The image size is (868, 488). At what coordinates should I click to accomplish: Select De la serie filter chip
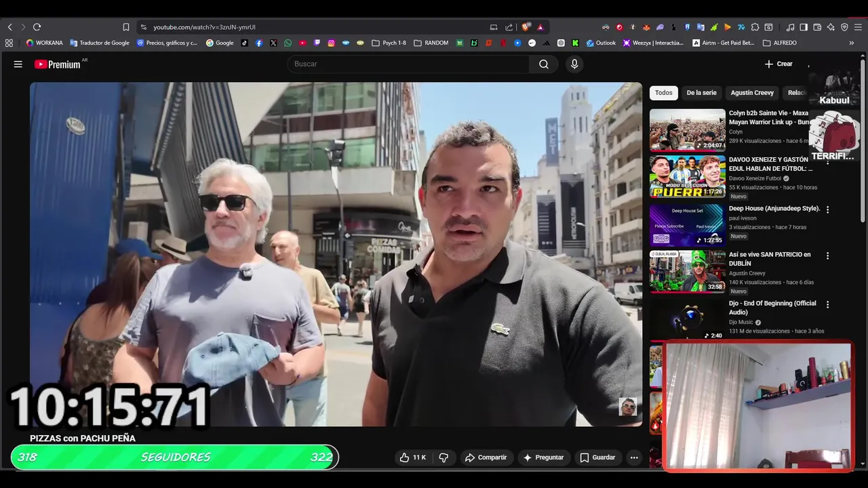(701, 93)
